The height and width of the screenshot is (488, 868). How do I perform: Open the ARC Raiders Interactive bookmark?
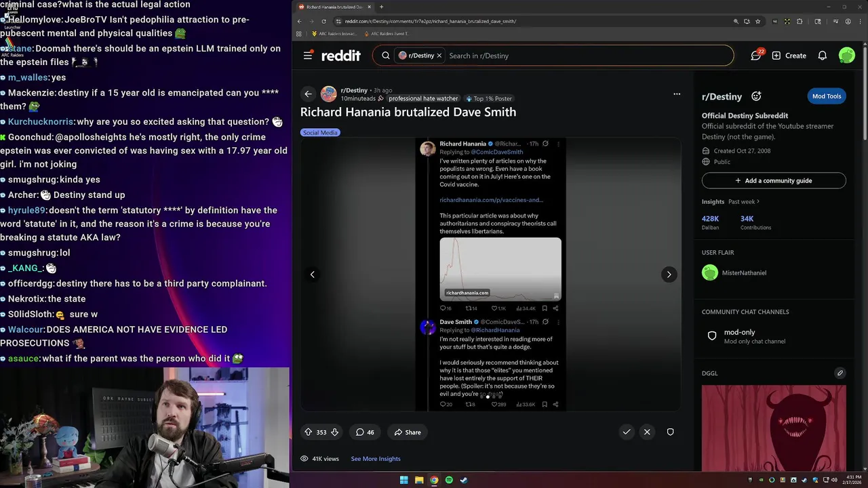(336, 34)
